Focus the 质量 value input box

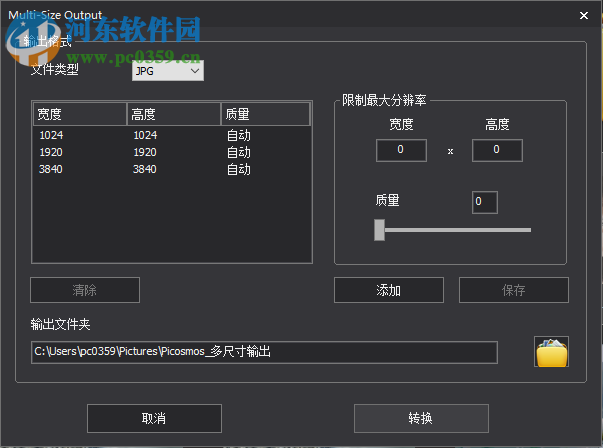[x=485, y=202]
